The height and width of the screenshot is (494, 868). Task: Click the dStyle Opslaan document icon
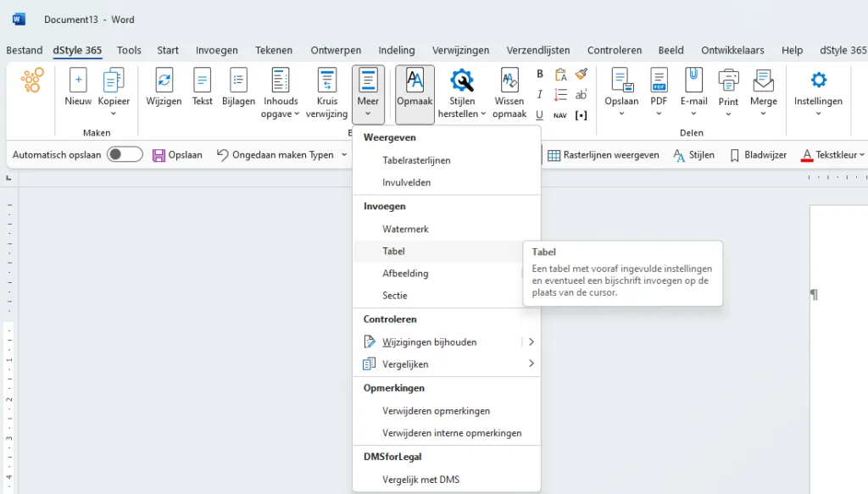click(621, 80)
